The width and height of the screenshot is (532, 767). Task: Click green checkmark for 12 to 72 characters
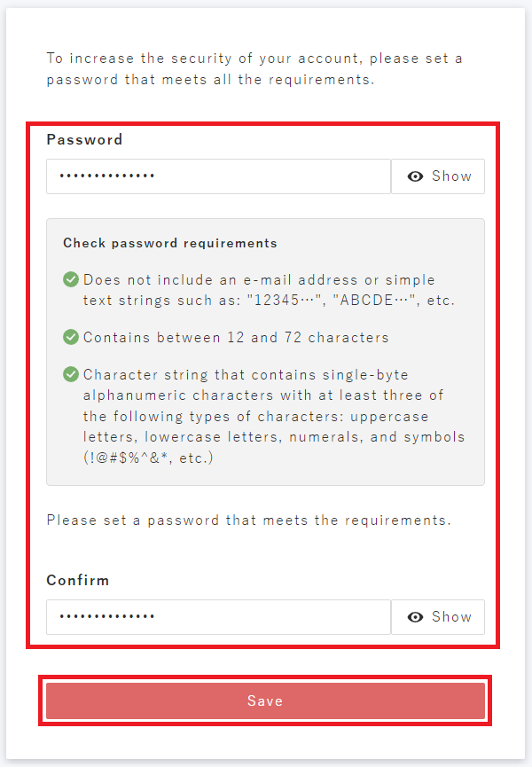coord(71,337)
